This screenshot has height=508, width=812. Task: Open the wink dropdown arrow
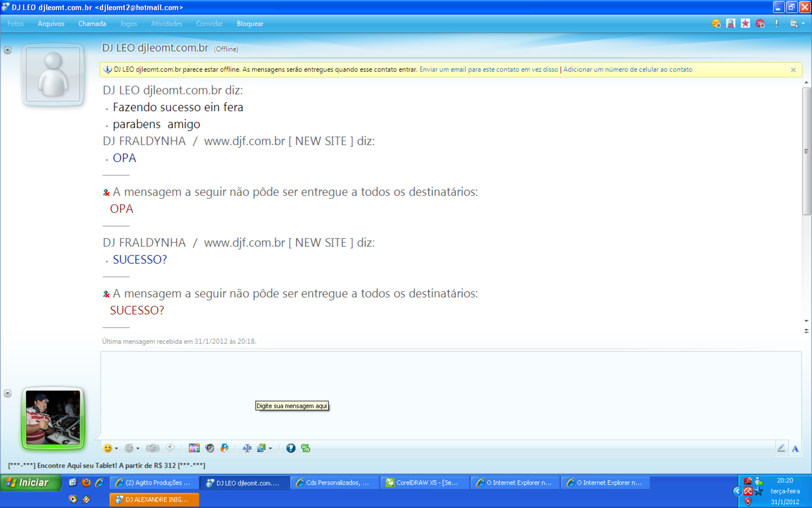(138, 449)
